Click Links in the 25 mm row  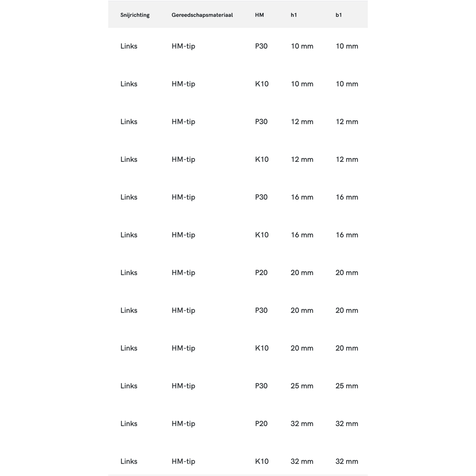coord(129,386)
